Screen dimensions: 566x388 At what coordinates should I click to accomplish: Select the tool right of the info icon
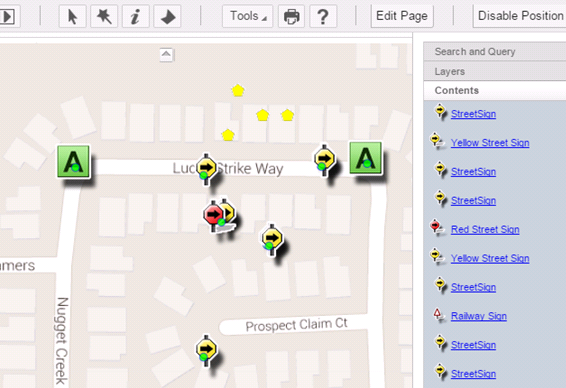167,16
